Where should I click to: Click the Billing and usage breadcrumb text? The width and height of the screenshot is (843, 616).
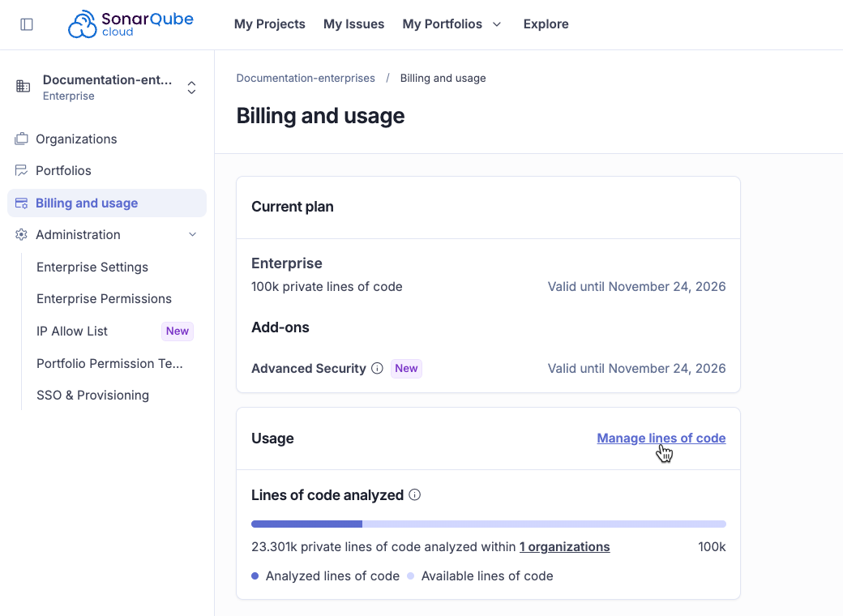[443, 78]
